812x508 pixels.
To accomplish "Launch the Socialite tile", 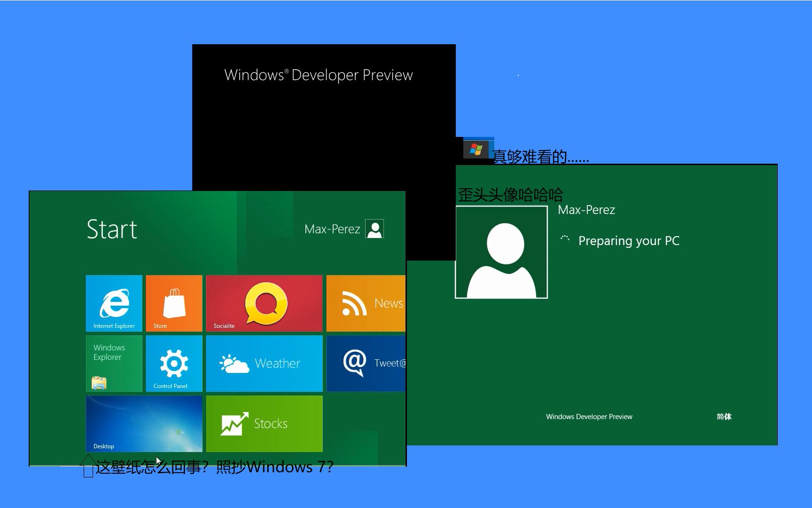I will tap(264, 303).
